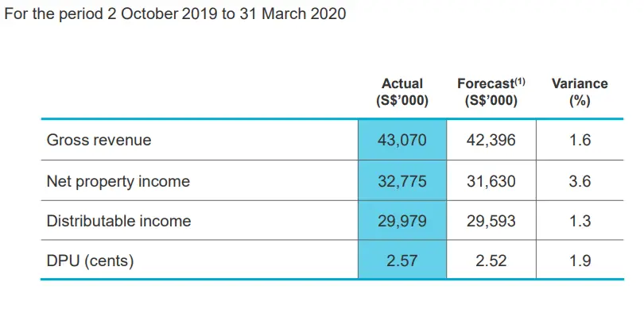Image resolution: width=644 pixels, height=313 pixels.
Task: Click the Net property income variance 3.6
Action: 580,181
